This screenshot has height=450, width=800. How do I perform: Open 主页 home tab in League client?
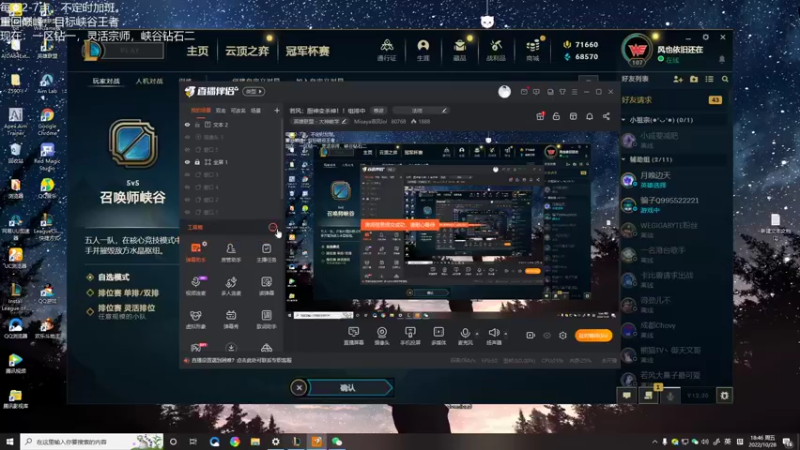click(x=197, y=51)
